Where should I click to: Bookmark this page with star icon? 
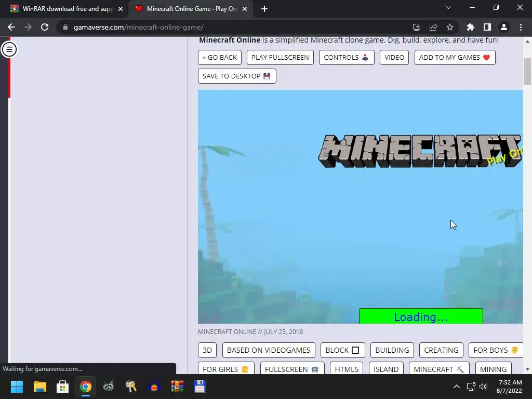450,27
